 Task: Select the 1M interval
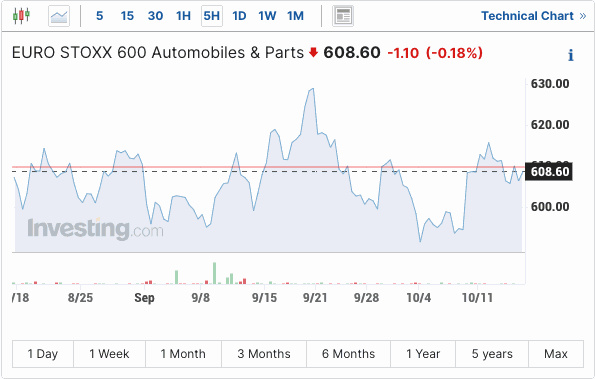(x=295, y=16)
